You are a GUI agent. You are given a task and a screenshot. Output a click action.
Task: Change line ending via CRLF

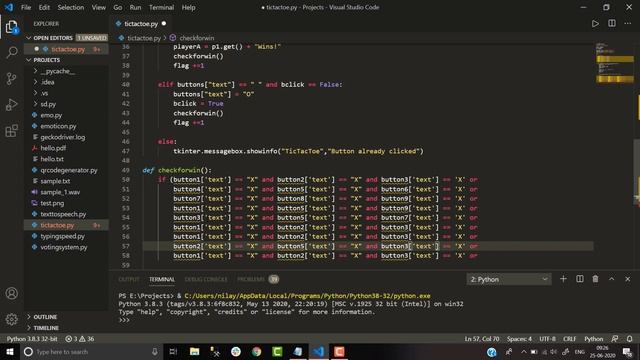[570, 339]
